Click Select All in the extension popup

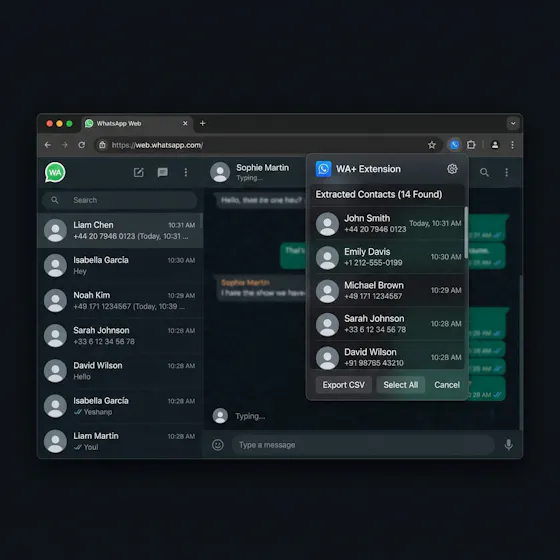coord(401,385)
